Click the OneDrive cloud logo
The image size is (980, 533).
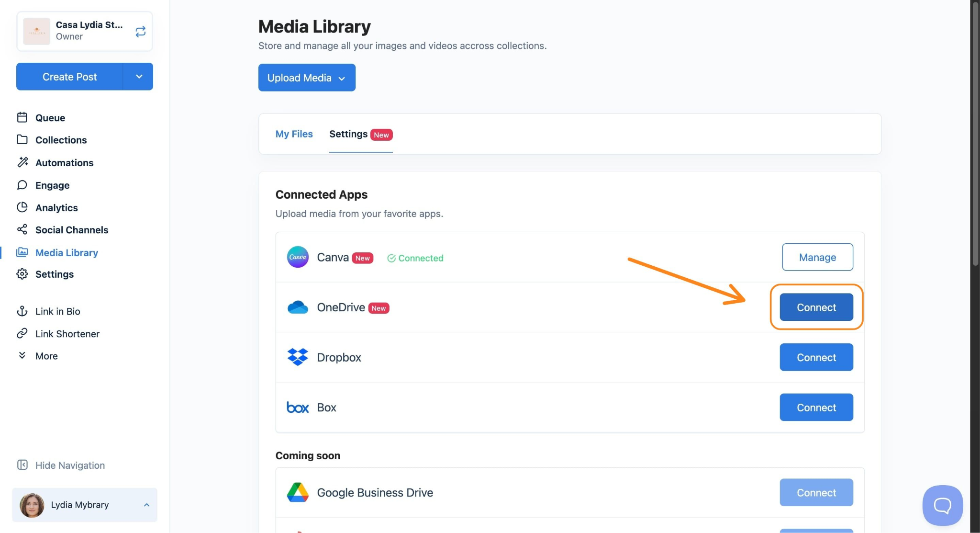[298, 307]
